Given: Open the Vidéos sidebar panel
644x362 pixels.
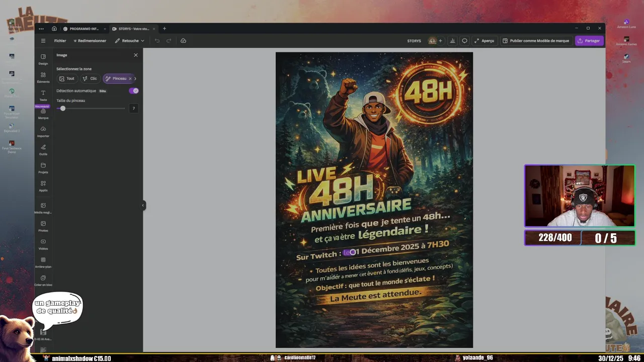Looking at the screenshot, I should click(x=43, y=244).
